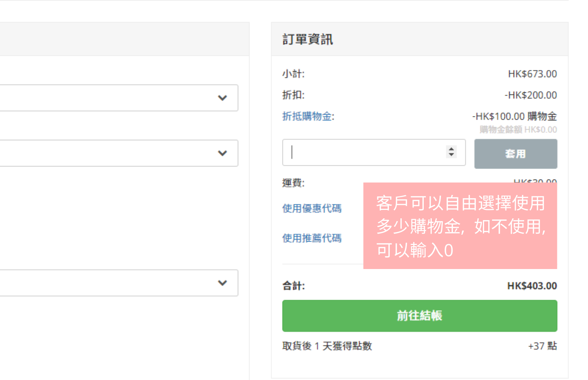This screenshot has height=380, width=588.
Task: Open the middle dropdown chevron on the left
Action: (x=222, y=153)
